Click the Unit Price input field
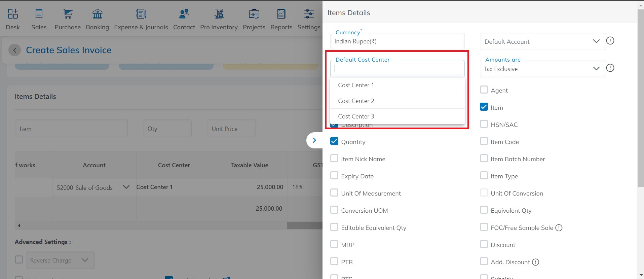644x279 pixels. click(231, 129)
